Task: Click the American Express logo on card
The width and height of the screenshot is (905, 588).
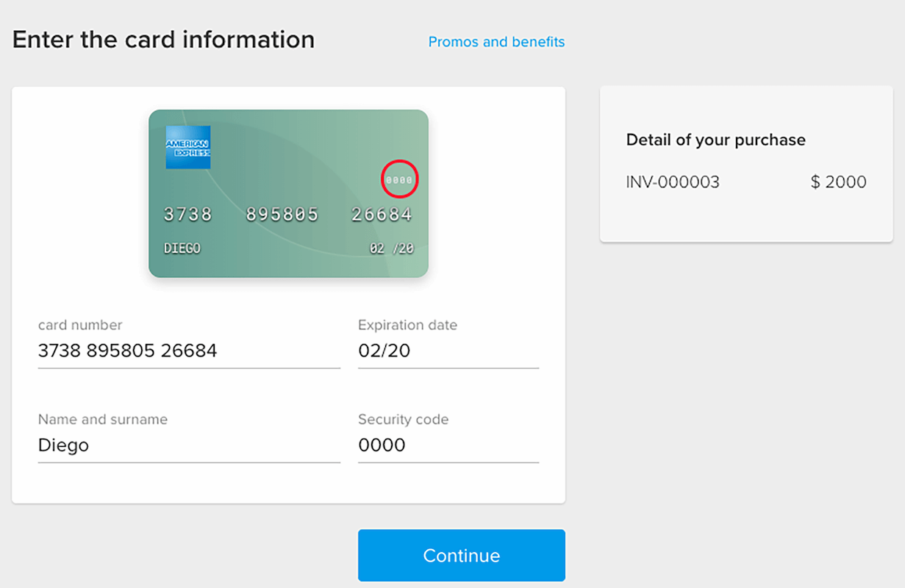Action: 187,147
